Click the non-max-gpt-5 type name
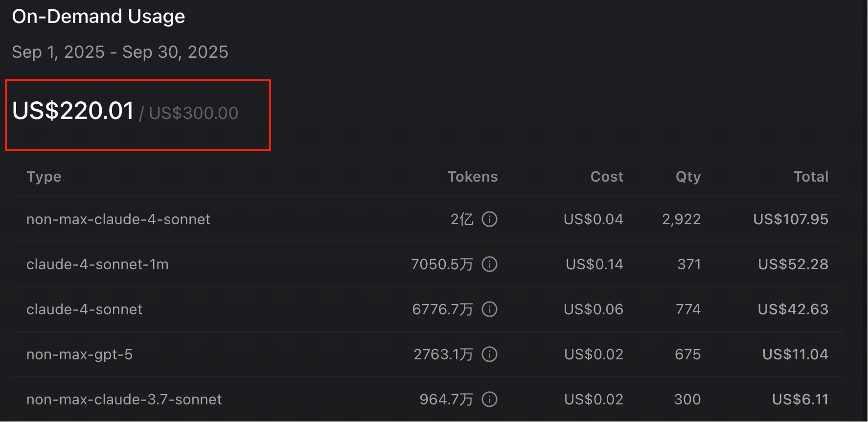 79,354
